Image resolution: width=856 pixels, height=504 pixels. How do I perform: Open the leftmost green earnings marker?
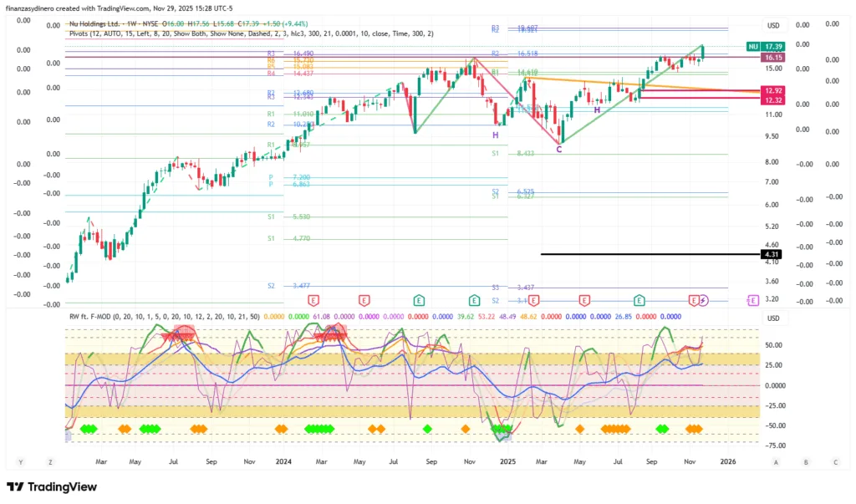pyautogui.click(x=418, y=299)
